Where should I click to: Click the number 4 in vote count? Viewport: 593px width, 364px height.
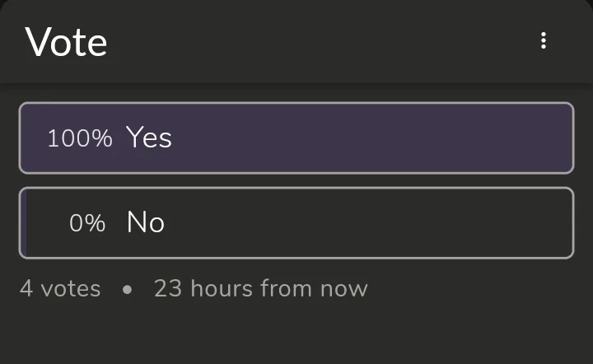tap(26, 289)
